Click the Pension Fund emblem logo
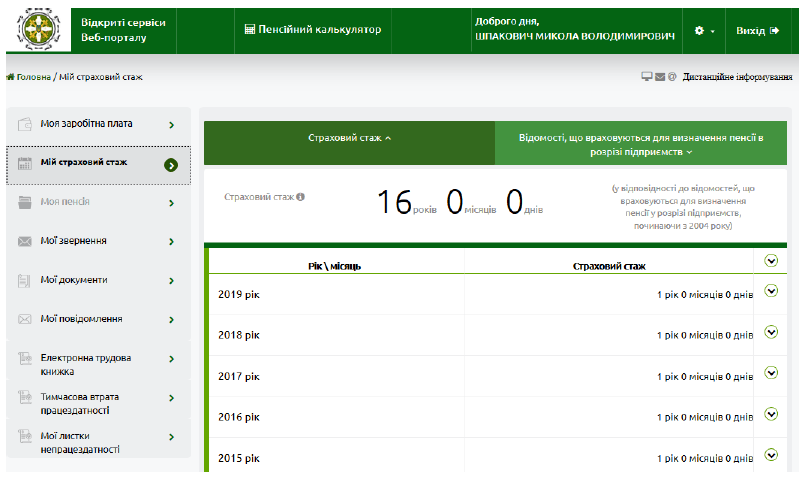This screenshot has height=487, width=805. click(38, 29)
